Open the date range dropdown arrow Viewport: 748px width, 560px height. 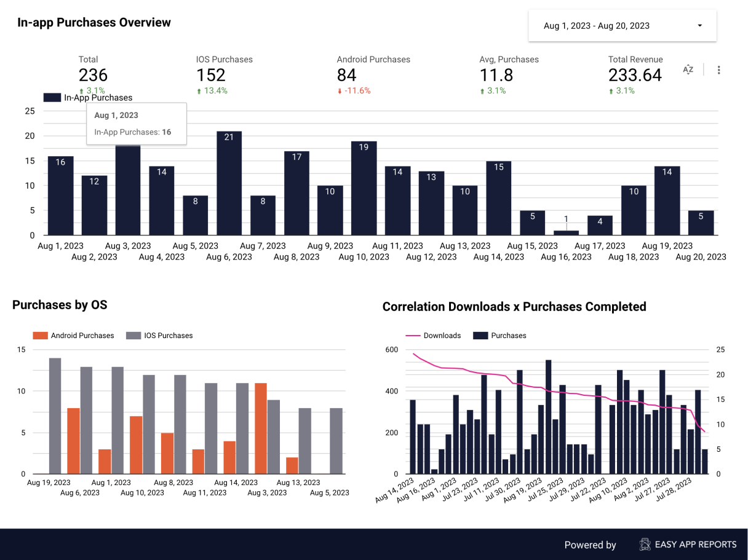coord(699,26)
